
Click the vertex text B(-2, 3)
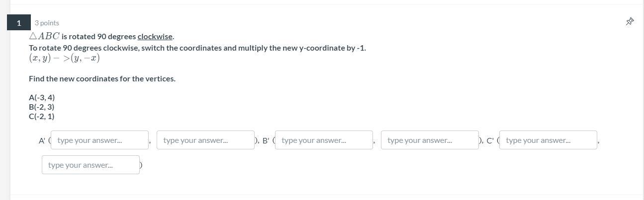tap(42, 107)
